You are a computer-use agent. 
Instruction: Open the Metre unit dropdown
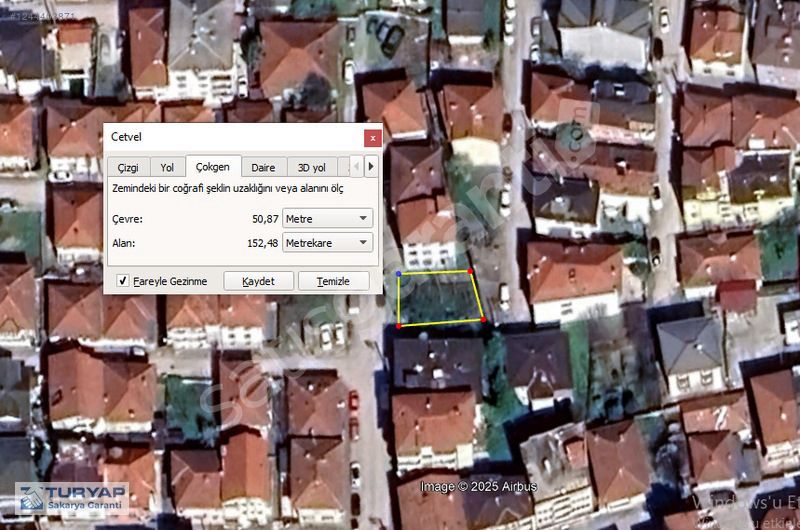[x=327, y=218]
